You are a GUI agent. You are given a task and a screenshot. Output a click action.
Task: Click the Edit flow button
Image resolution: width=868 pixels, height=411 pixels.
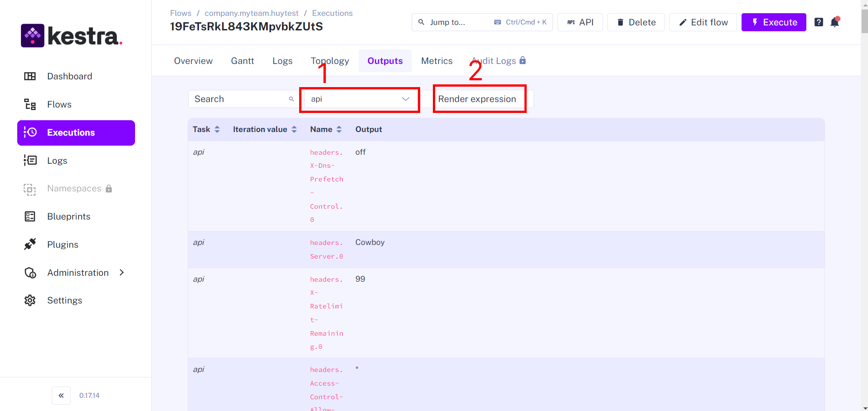703,22
